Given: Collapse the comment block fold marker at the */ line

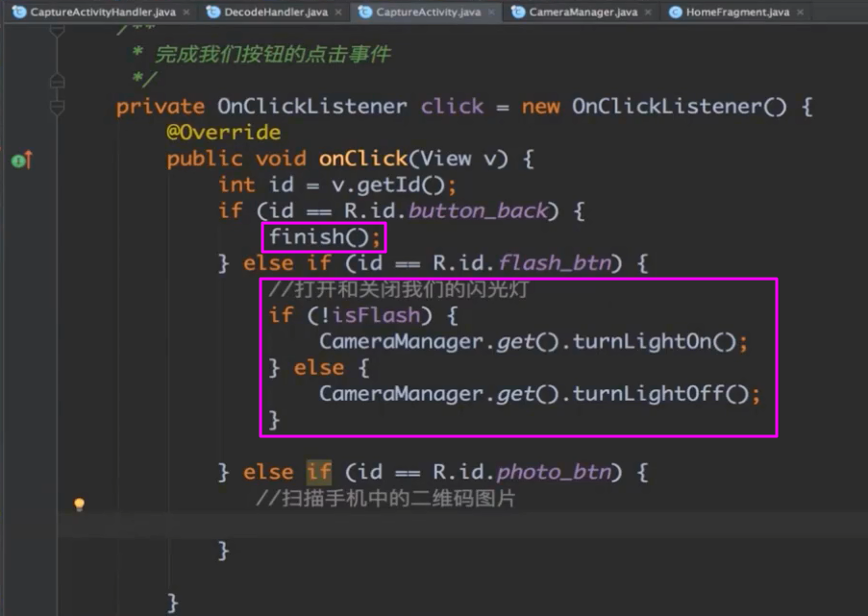Looking at the screenshot, I should coord(57,81).
